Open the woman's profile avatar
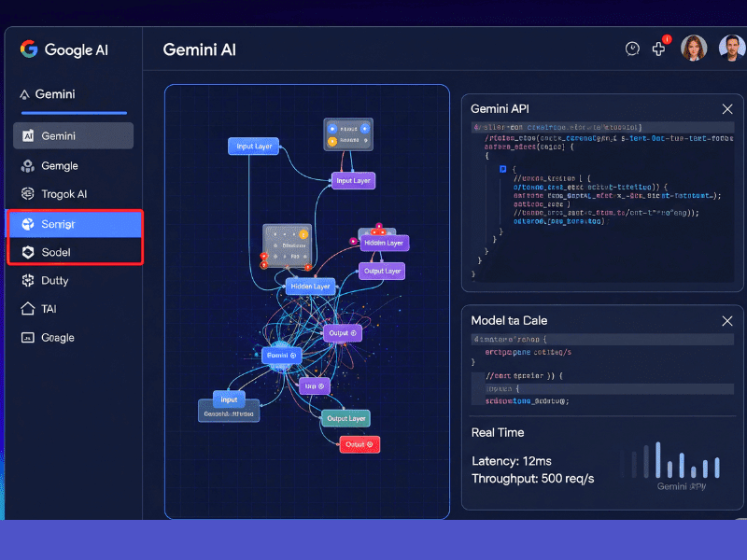This screenshot has height=560, width=747. click(694, 48)
